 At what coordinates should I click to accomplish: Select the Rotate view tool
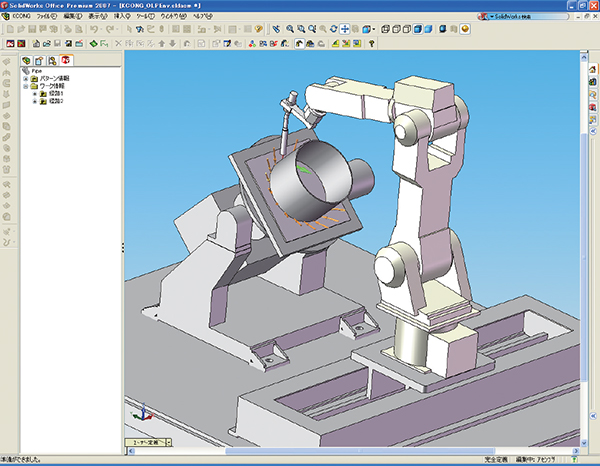(x=333, y=30)
